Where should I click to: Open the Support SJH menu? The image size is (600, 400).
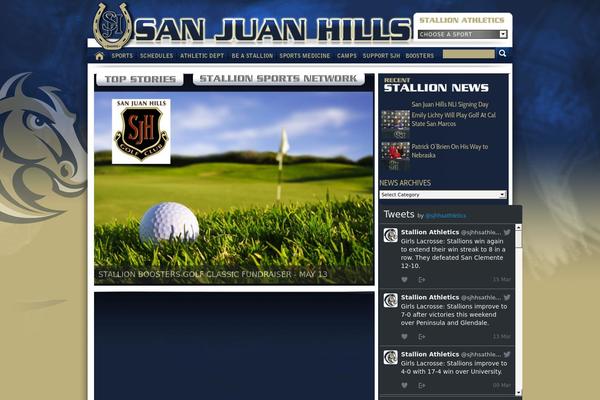[x=381, y=56]
